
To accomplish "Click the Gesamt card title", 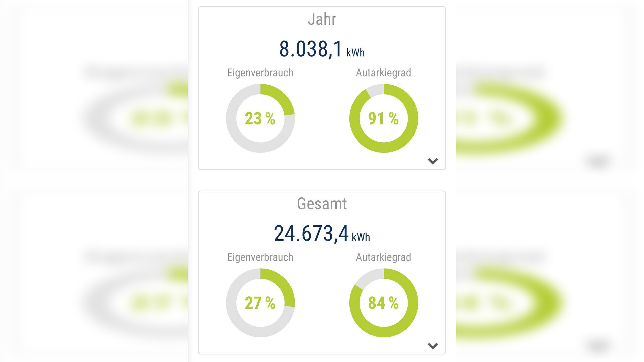I will (x=322, y=204).
